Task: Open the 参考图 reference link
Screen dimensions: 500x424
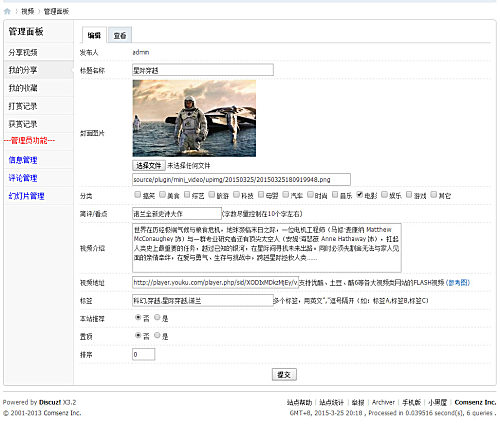Action: click(x=458, y=283)
